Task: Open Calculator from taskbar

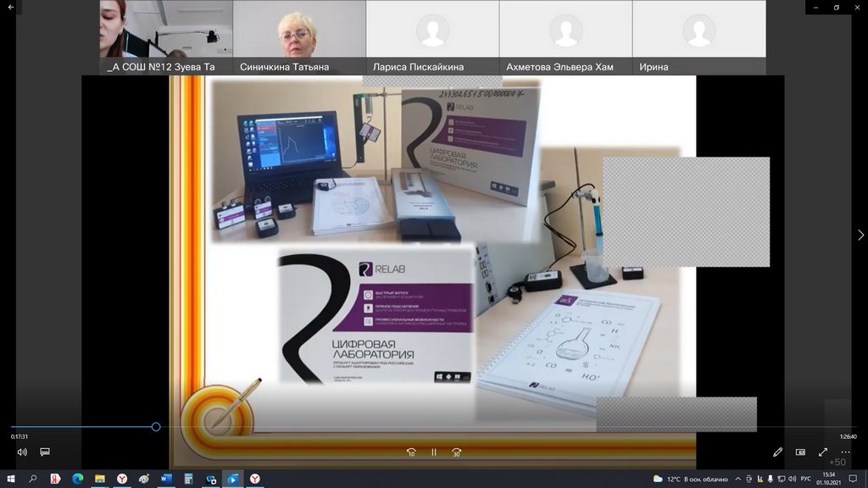Action: click(x=188, y=479)
